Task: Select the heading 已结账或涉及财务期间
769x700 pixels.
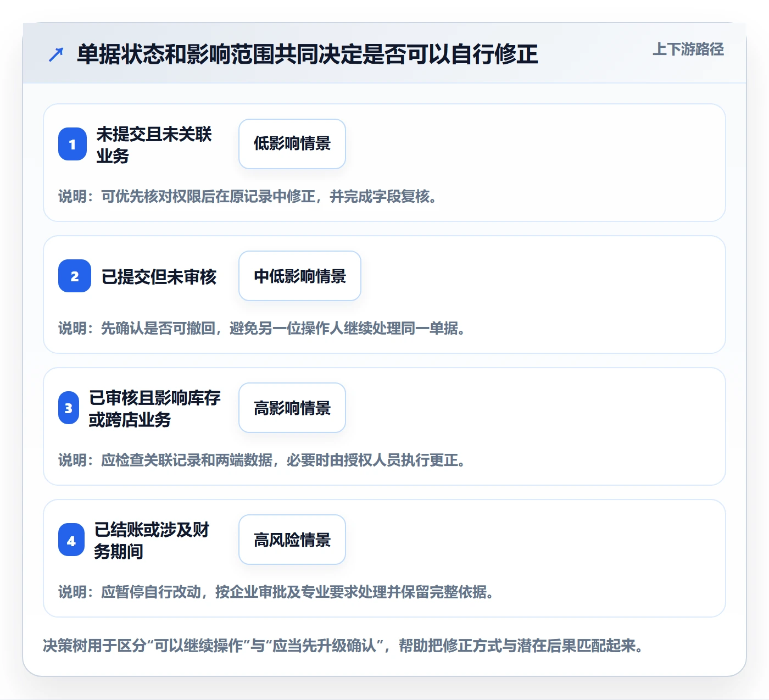Action: [152, 540]
